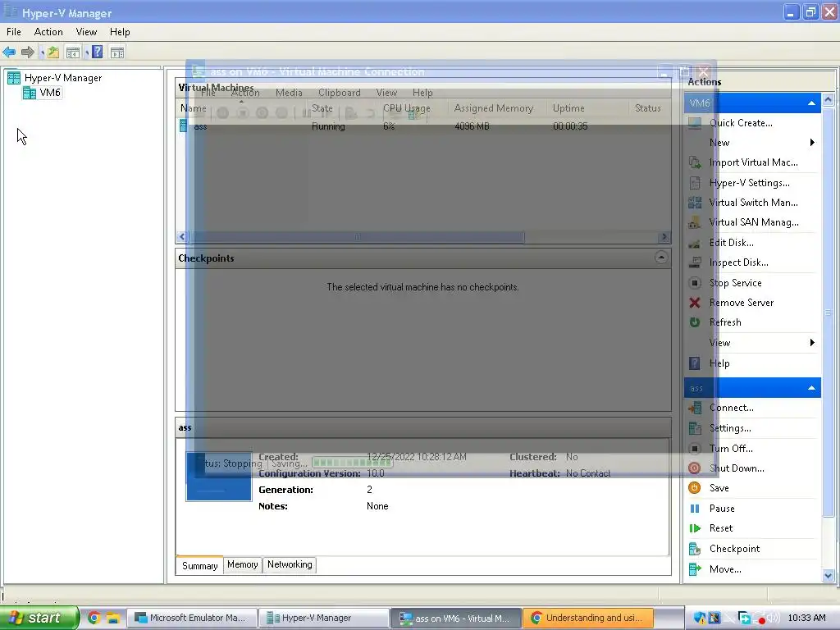Toggle the Show/Hide Action Pane toolbar icon
This screenshot has width=840, height=630.
117,52
